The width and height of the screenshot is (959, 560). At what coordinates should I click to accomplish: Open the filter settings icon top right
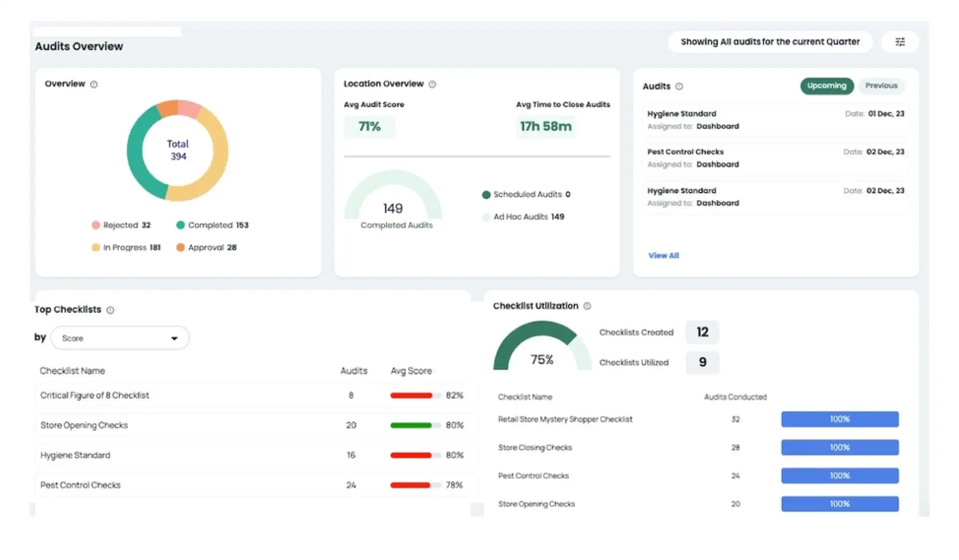(x=900, y=42)
